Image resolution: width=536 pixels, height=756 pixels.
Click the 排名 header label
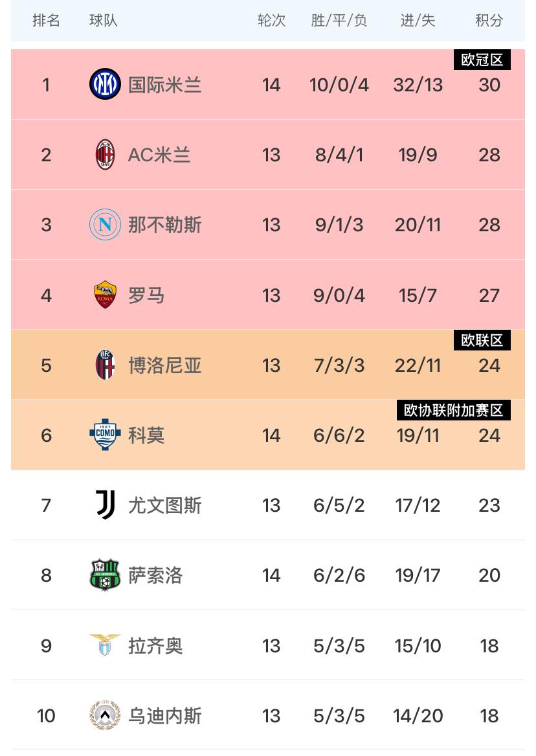(x=46, y=20)
